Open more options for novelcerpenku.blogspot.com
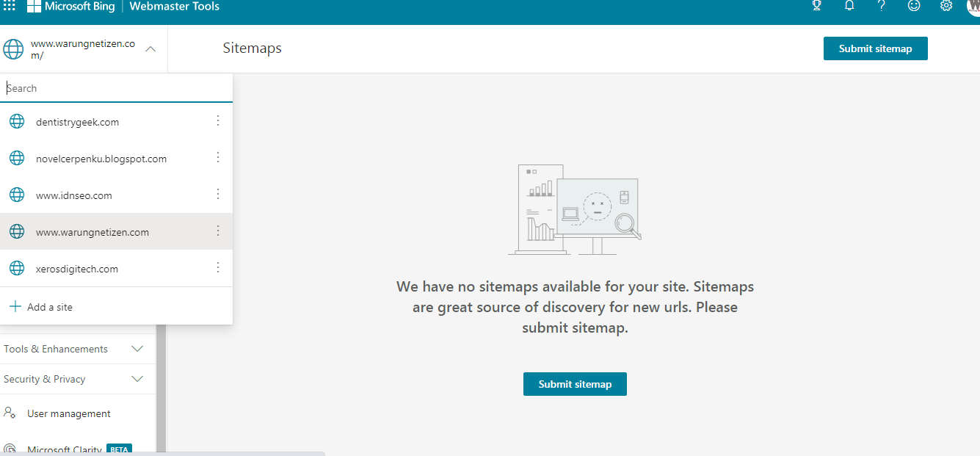 [x=218, y=158]
